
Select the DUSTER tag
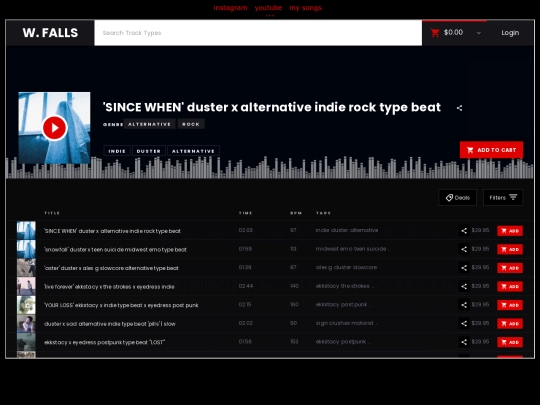[149, 151]
